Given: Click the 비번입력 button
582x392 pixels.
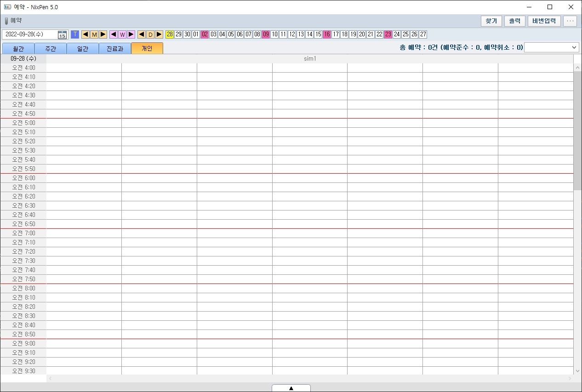Looking at the screenshot, I should 544,21.
